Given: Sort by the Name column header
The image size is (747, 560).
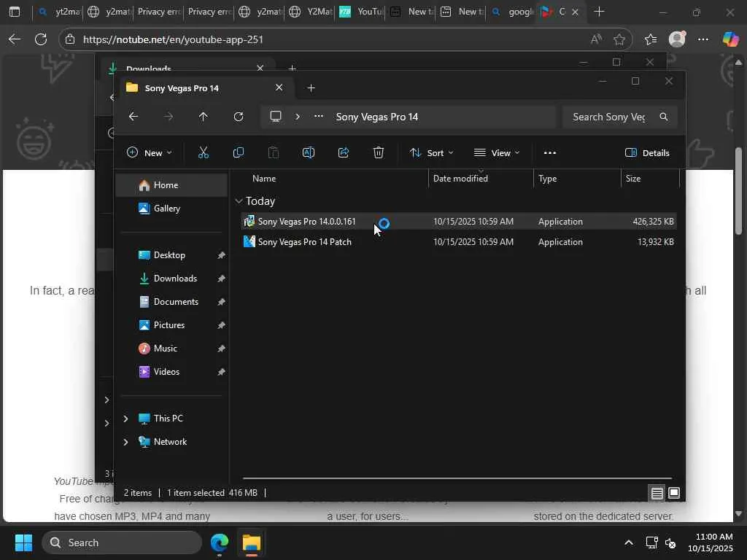Looking at the screenshot, I should [x=264, y=179].
